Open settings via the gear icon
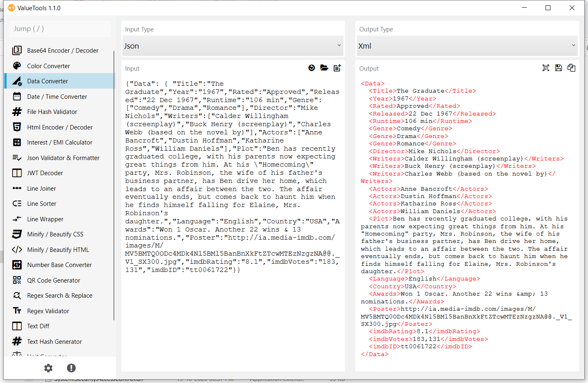This screenshot has height=383, width=588. click(x=48, y=368)
